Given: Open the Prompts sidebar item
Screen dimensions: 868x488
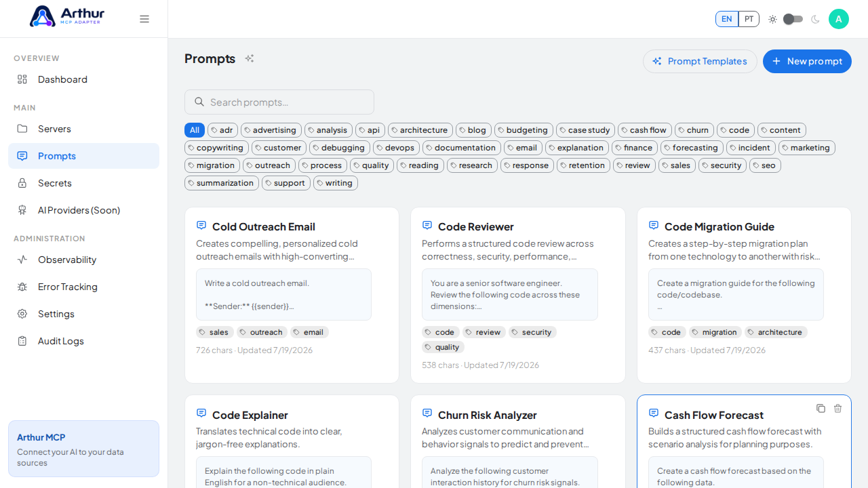Looking at the screenshot, I should click(x=83, y=156).
